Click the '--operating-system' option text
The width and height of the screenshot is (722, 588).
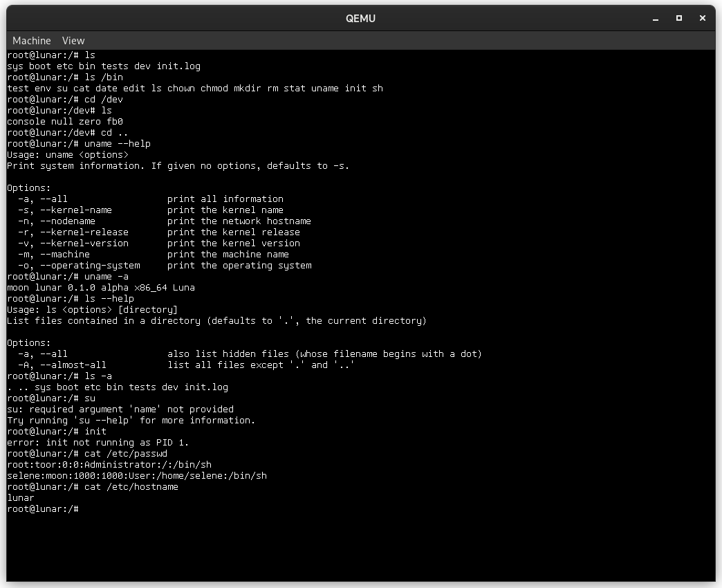tap(90, 266)
